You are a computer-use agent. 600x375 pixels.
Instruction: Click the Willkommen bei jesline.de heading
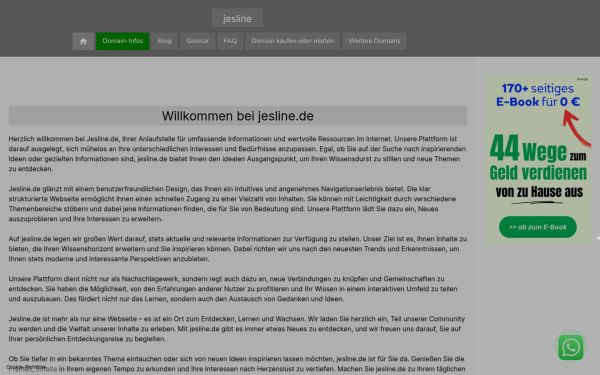238,116
